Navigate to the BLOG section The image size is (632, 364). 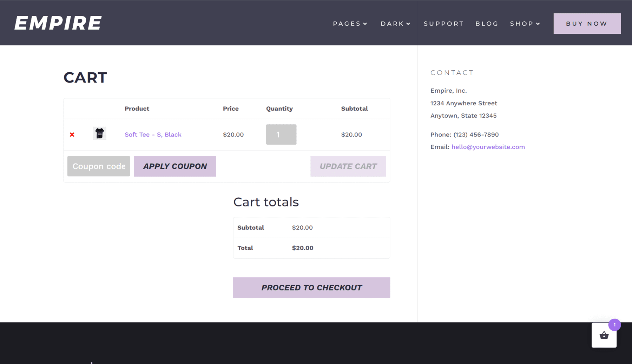tap(487, 24)
